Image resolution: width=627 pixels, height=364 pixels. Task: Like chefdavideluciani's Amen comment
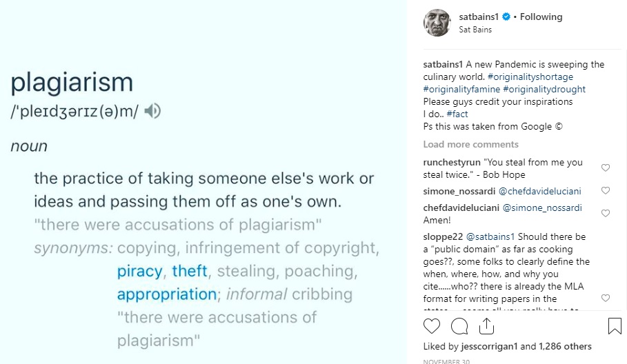pos(606,213)
